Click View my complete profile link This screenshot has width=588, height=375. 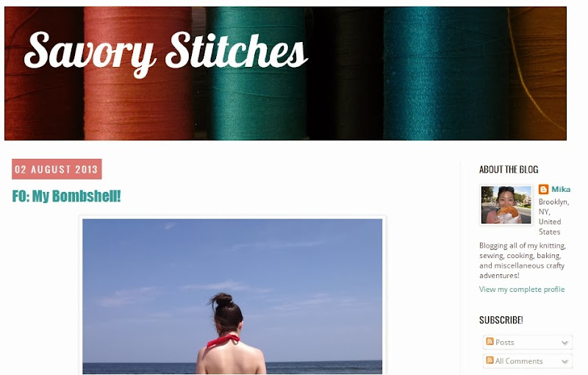click(522, 289)
